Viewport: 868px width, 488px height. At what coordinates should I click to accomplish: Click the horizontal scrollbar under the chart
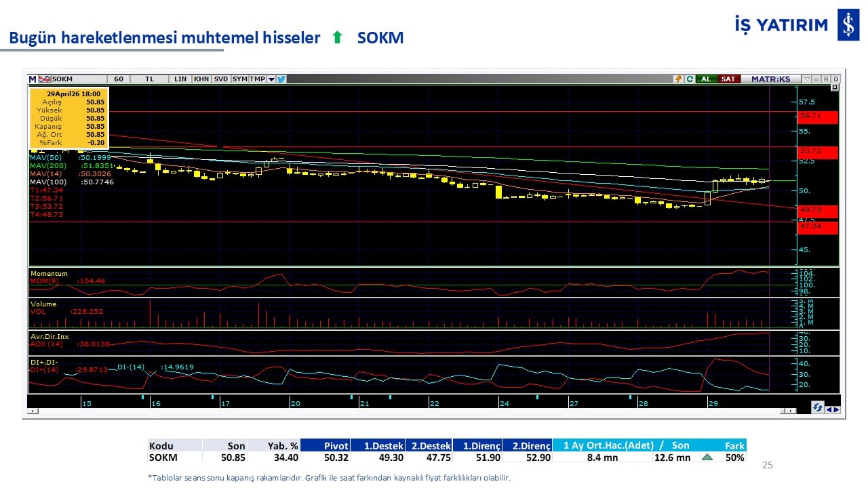coord(407,411)
